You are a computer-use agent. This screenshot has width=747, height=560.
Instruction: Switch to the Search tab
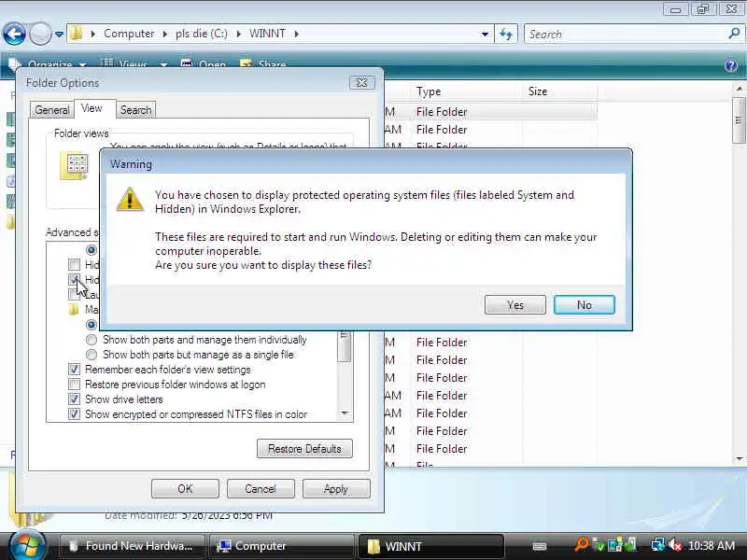[x=135, y=110]
